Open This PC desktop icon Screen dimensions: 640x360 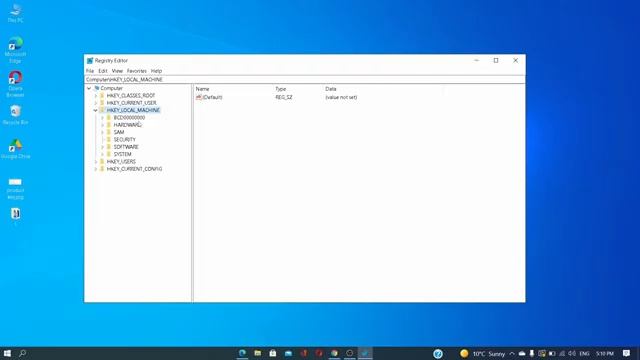click(16, 12)
